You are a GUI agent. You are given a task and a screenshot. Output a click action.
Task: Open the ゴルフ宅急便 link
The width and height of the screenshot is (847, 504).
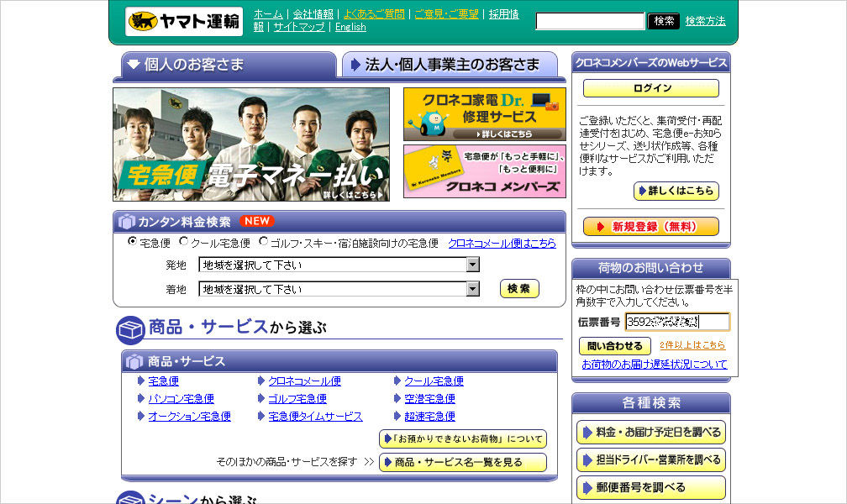(297, 399)
